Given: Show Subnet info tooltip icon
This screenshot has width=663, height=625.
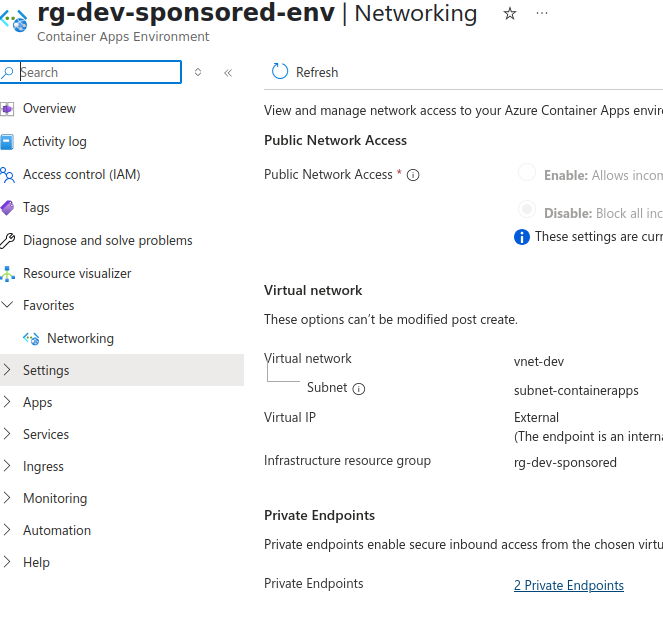Looking at the screenshot, I should click(x=359, y=389).
